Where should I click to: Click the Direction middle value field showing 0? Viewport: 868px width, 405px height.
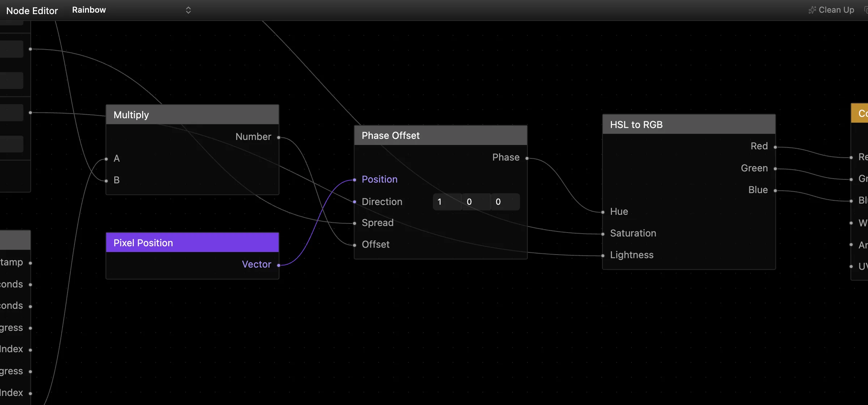(476, 202)
